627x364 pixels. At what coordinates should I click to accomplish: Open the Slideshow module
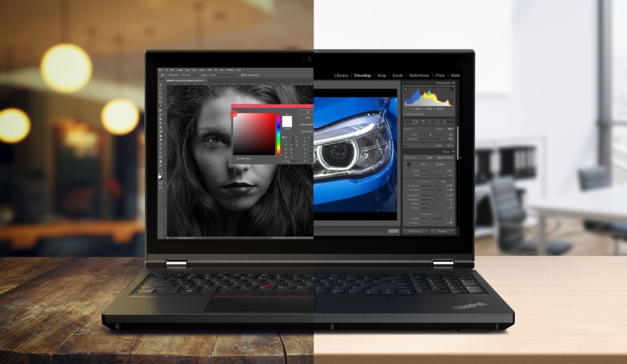[419, 75]
